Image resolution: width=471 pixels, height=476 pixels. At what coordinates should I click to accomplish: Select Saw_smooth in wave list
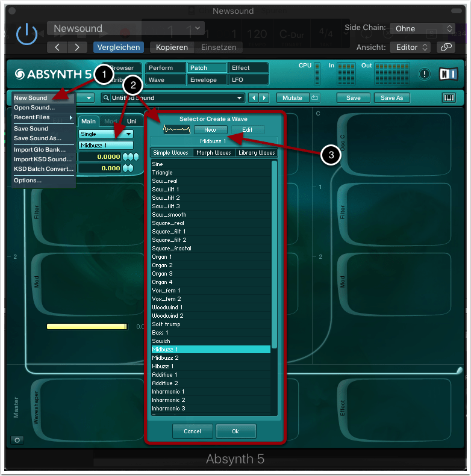click(211, 215)
